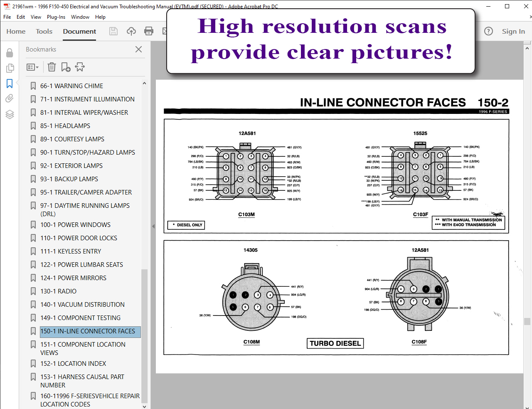Open the Help menu
Viewport: 532px width, 409px height.
[x=100, y=17]
